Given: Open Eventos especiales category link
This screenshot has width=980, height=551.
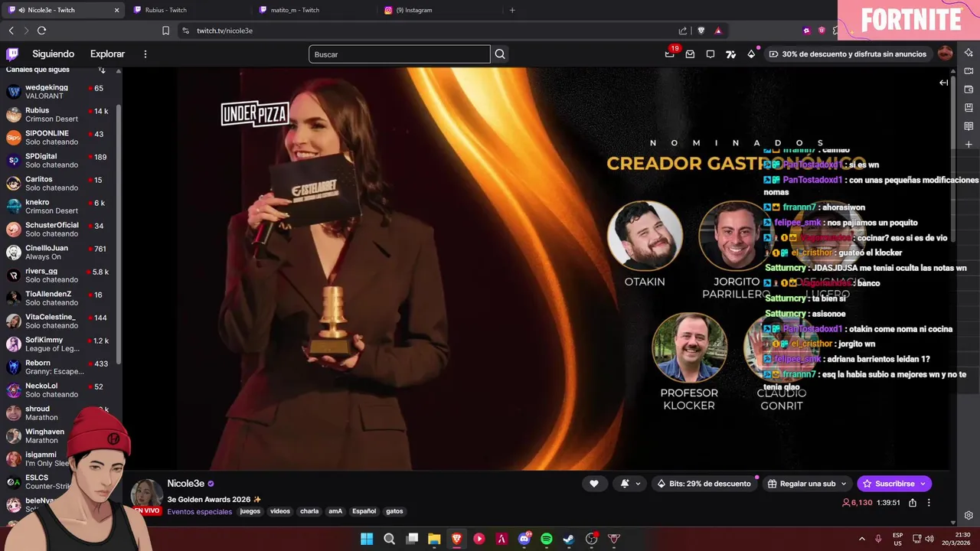Looking at the screenshot, I should tap(199, 511).
